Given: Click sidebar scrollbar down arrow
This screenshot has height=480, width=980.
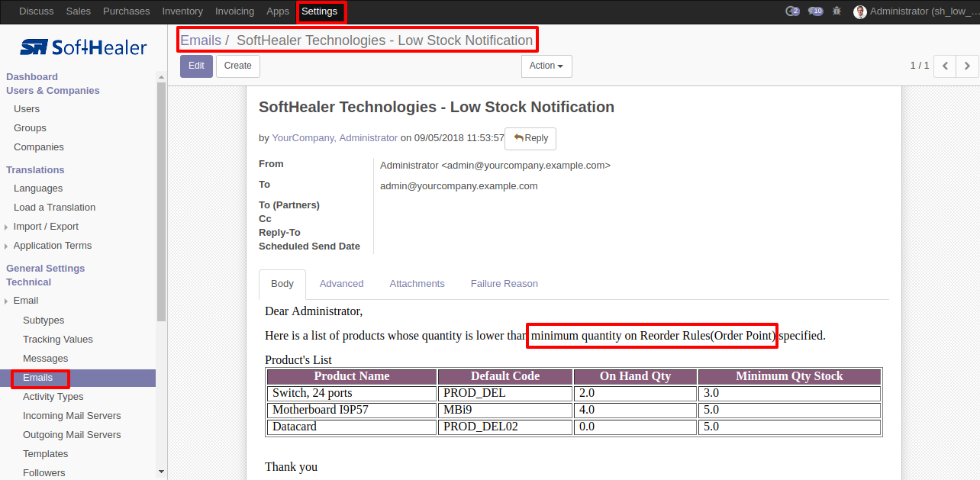Looking at the screenshot, I should (x=161, y=472).
